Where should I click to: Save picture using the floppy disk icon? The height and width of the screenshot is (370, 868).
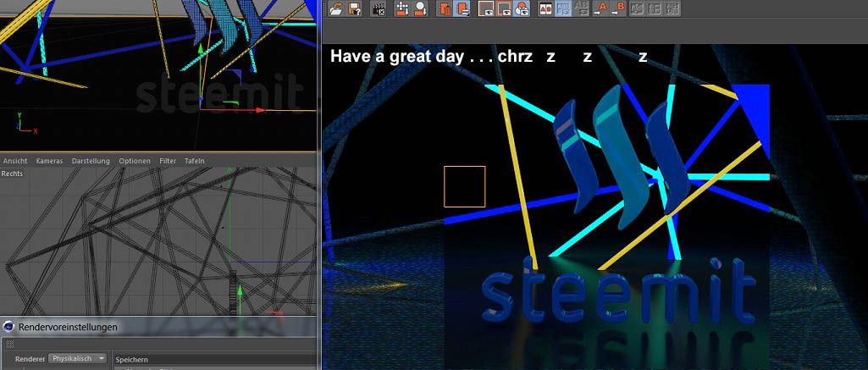[x=354, y=8]
